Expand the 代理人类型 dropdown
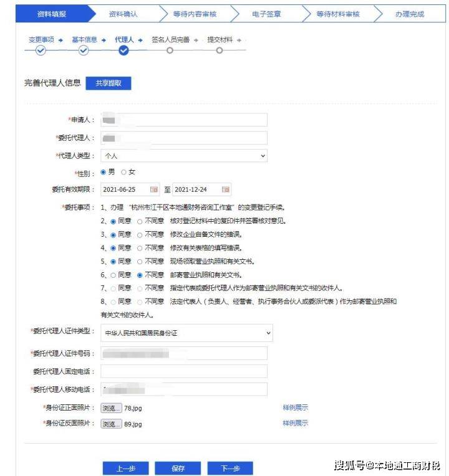This screenshot has width=449, height=476. point(183,156)
